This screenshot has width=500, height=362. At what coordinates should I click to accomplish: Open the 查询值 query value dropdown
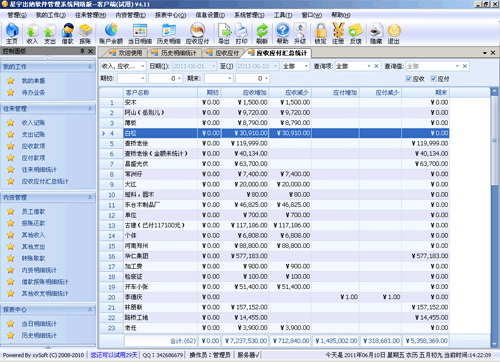point(457,66)
